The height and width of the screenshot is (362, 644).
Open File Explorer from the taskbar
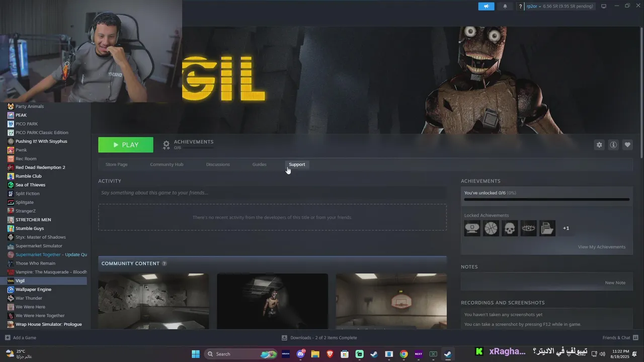point(315,354)
